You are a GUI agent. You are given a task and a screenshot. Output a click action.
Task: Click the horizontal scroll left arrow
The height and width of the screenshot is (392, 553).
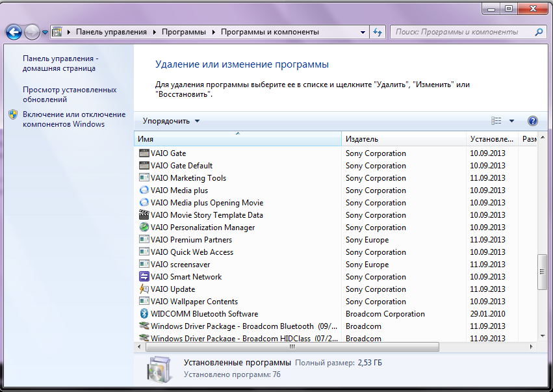point(139,347)
